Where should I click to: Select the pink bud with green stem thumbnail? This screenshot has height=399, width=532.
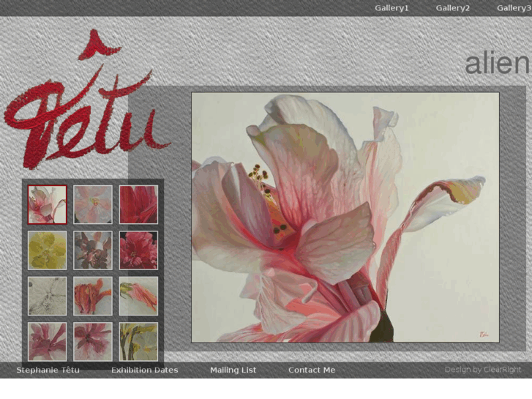(x=138, y=296)
